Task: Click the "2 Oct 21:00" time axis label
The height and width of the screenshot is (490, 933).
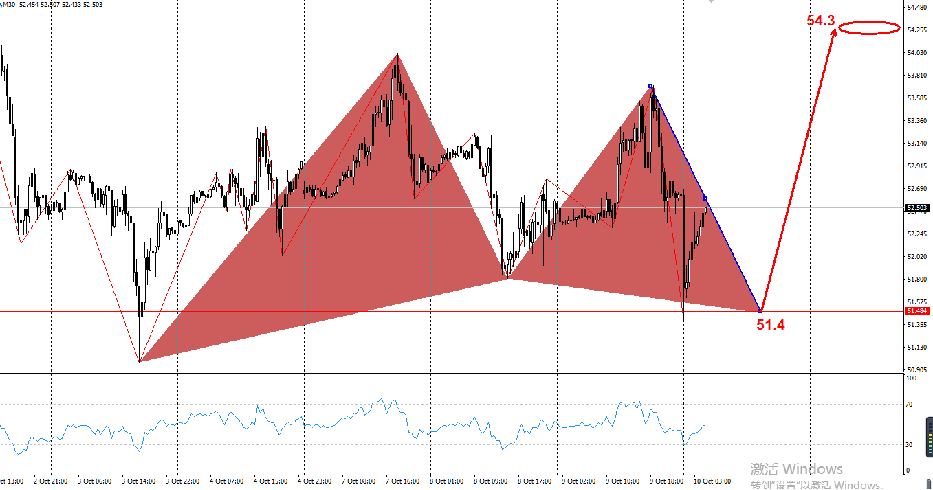Action: tap(51, 481)
